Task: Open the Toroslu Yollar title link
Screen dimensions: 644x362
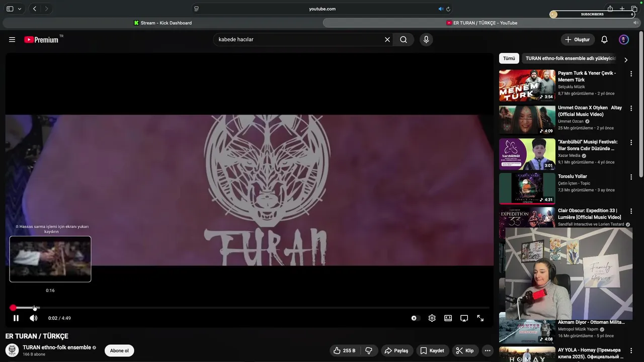Action: click(573, 176)
